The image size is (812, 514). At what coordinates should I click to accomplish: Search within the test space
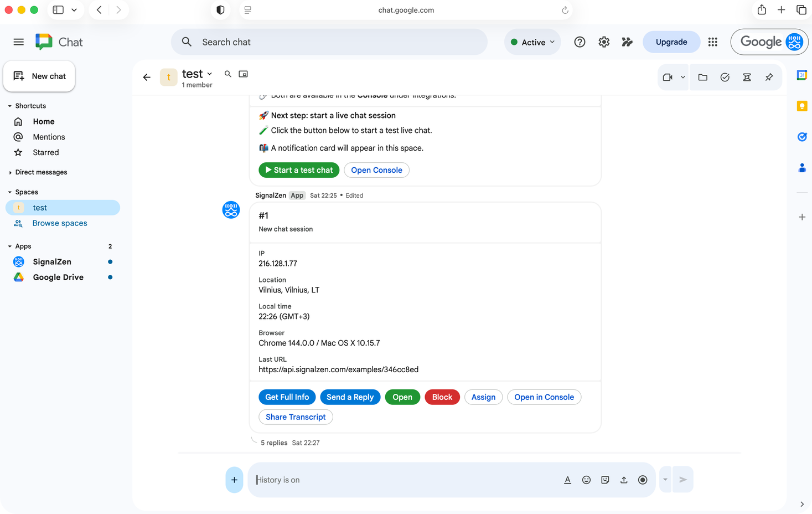tap(227, 74)
